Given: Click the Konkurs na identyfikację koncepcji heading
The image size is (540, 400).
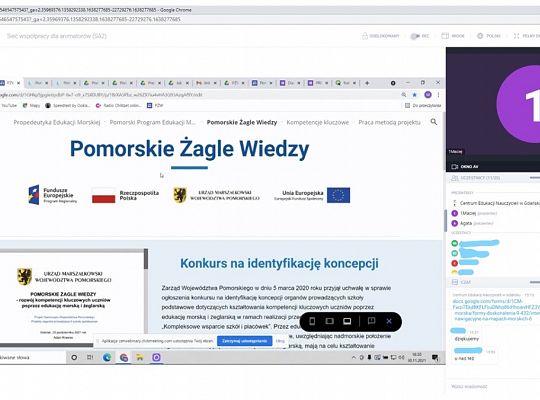Looking at the screenshot, I should pyautogui.click(x=279, y=263).
